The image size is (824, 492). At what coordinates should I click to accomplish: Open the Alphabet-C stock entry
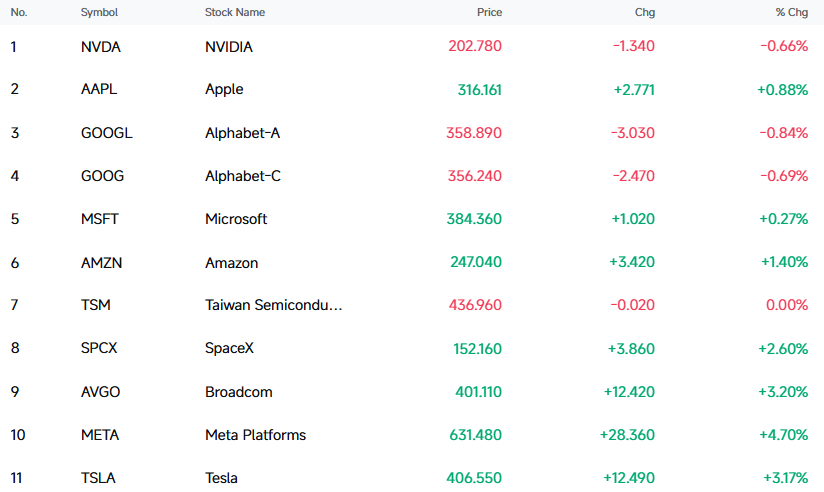[x=243, y=176]
